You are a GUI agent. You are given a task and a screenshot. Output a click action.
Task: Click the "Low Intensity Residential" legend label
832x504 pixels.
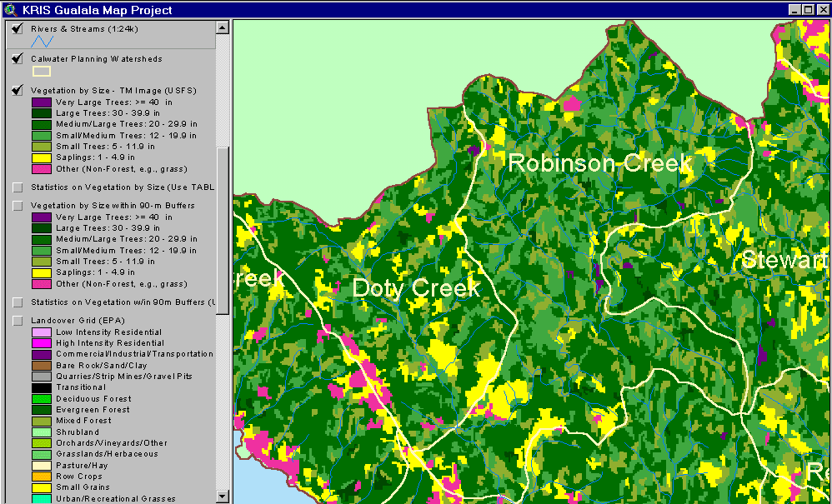(108, 332)
